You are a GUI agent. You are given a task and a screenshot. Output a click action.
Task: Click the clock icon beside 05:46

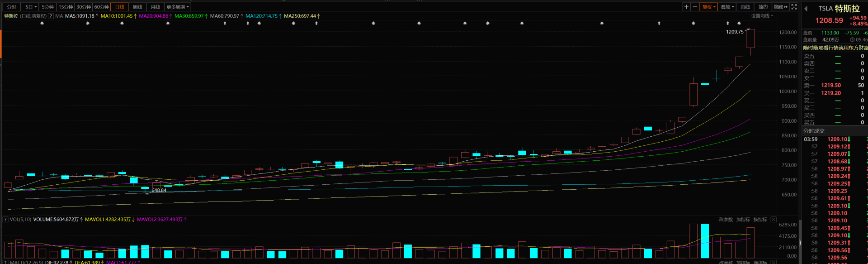[x=852, y=40]
